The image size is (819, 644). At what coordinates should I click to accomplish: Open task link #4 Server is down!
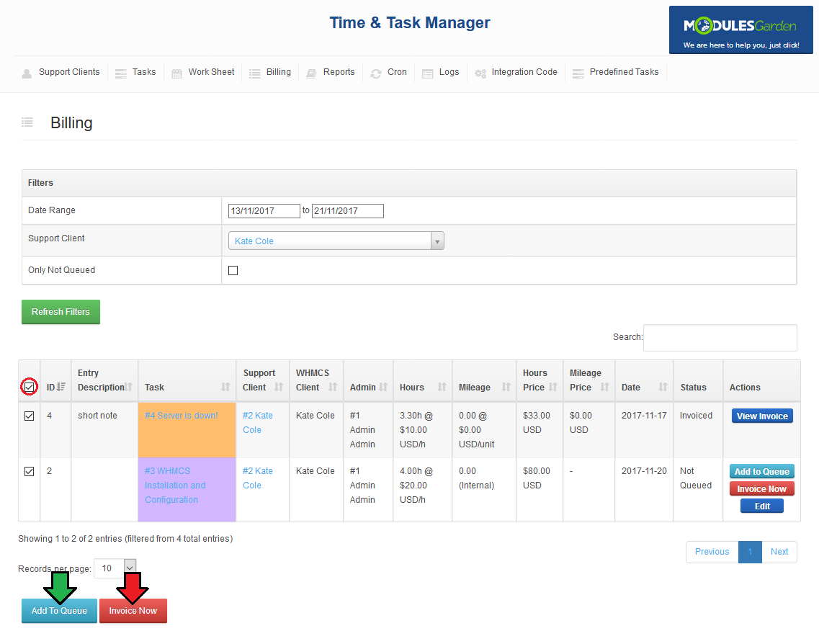(182, 416)
